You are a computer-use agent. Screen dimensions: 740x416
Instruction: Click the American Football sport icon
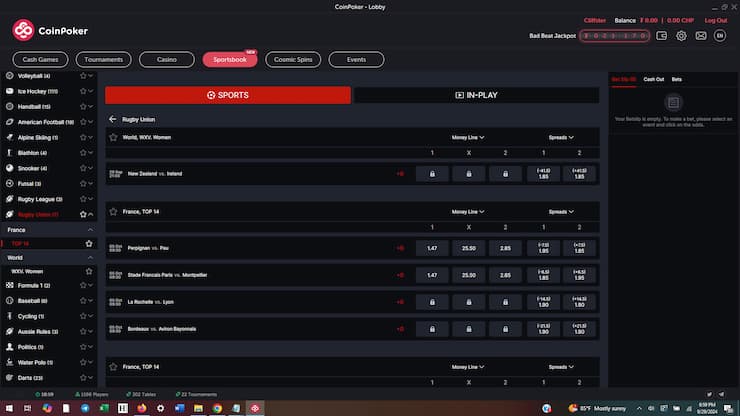click(9, 122)
